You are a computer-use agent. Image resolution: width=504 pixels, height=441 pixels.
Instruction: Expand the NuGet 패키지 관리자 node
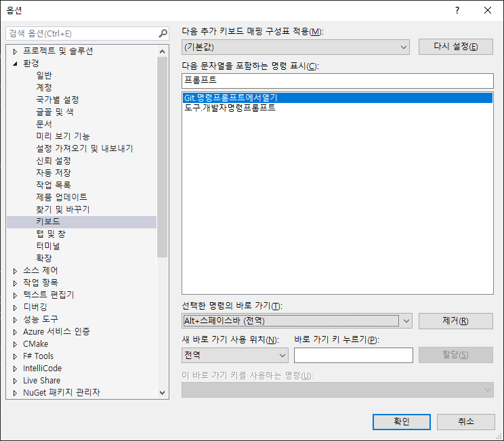15,393
